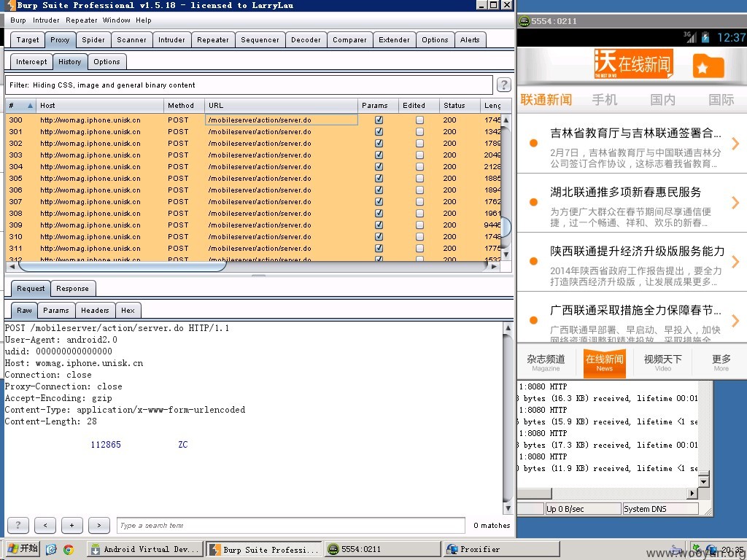Viewport: 747px width, 560px height.
Task: Select the 手机 category in emulator app
Action: (x=605, y=99)
